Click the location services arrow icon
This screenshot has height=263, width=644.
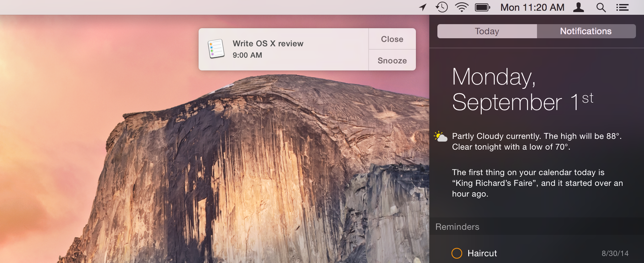pyautogui.click(x=423, y=7)
